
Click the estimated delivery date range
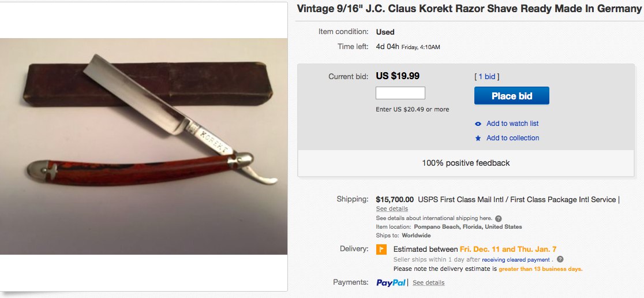coord(508,249)
